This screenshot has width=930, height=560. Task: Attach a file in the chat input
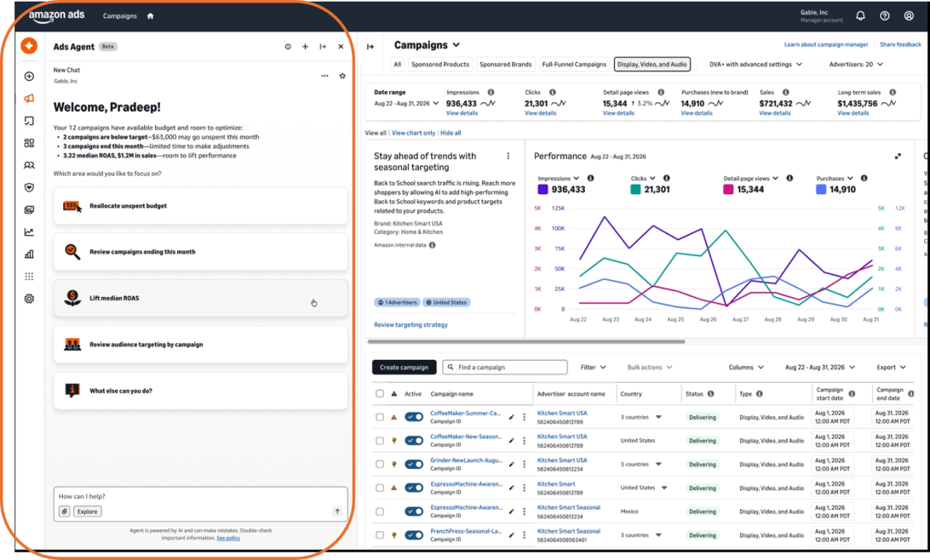pyautogui.click(x=64, y=511)
